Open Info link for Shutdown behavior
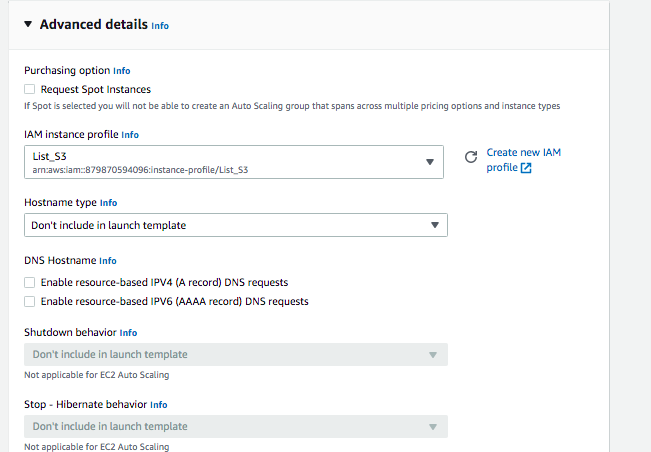The image size is (651, 452). [x=128, y=332]
